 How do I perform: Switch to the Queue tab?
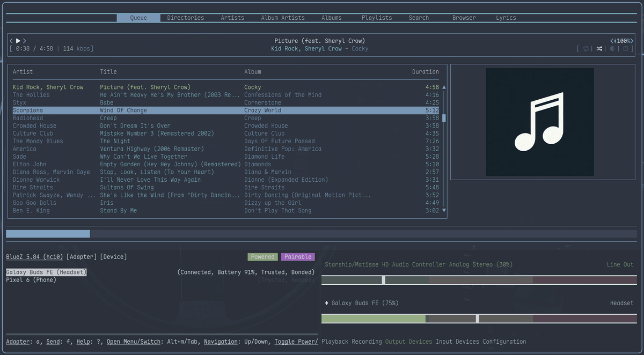(138, 18)
